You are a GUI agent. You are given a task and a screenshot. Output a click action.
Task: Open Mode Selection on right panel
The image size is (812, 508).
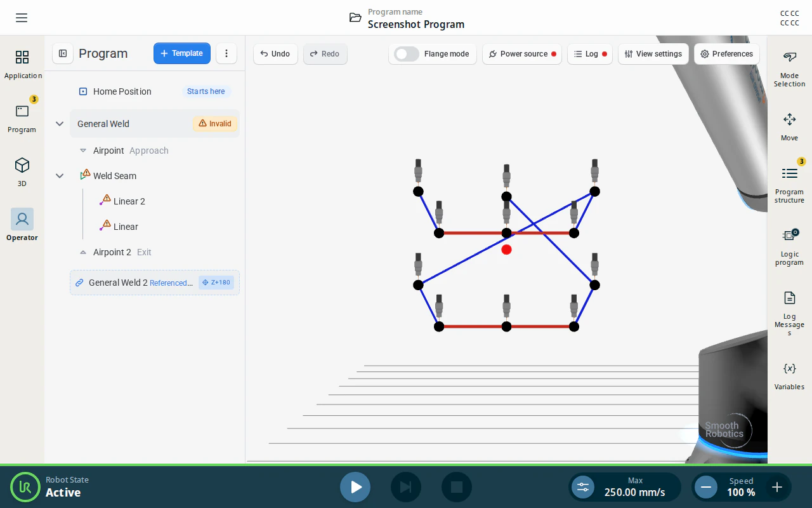pyautogui.click(x=789, y=69)
